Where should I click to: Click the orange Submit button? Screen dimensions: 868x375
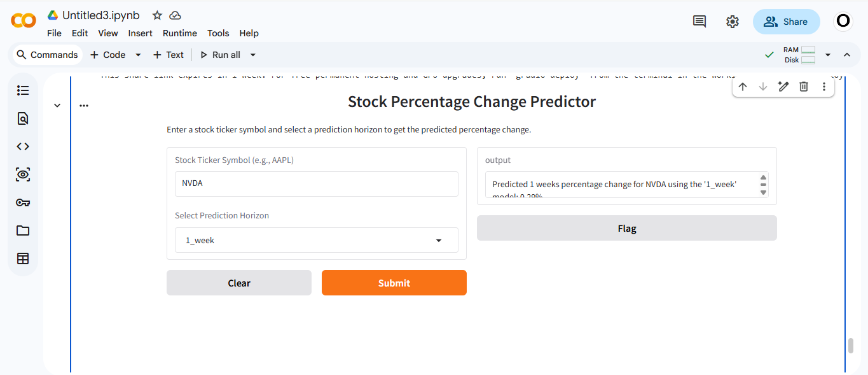[x=394, y=283]
